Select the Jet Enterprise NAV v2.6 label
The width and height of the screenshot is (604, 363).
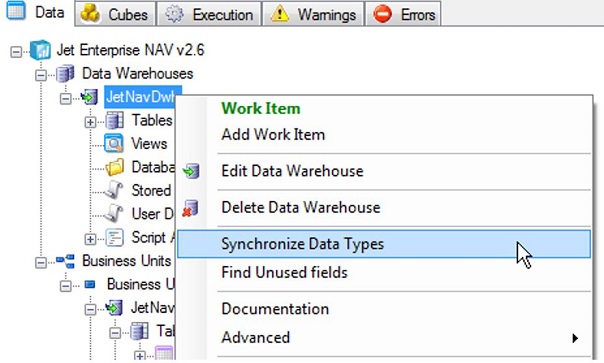131,50
